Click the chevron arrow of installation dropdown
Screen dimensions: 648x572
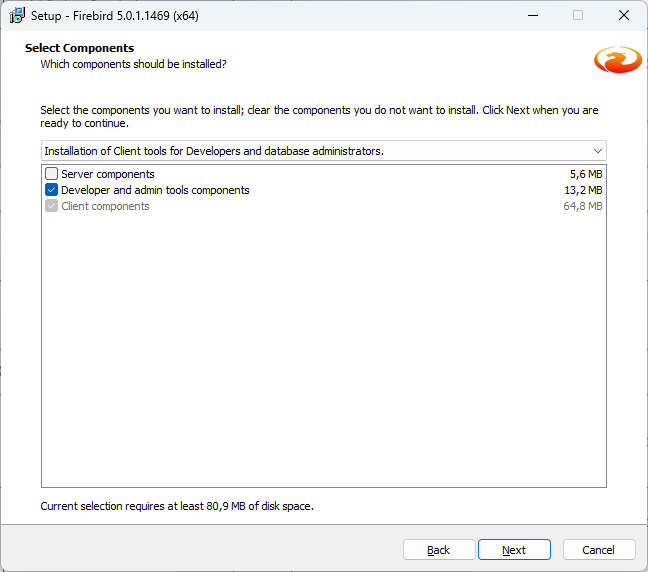click(x=598, y=151)
